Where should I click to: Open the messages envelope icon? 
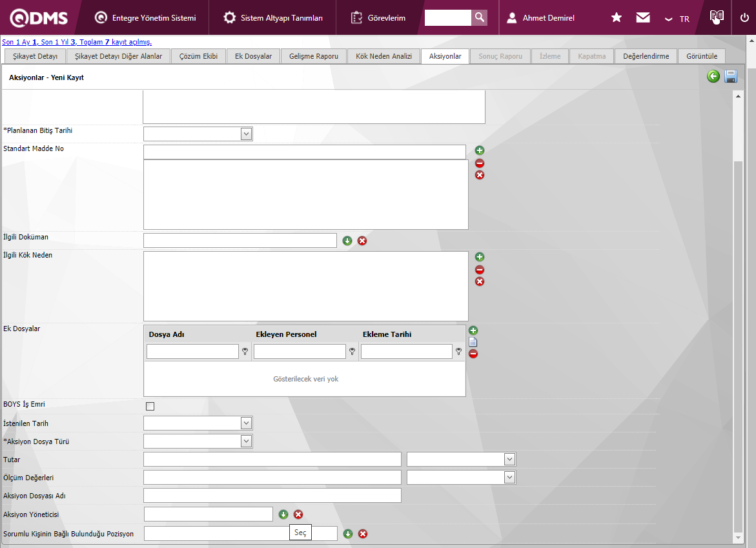(642, 18)
